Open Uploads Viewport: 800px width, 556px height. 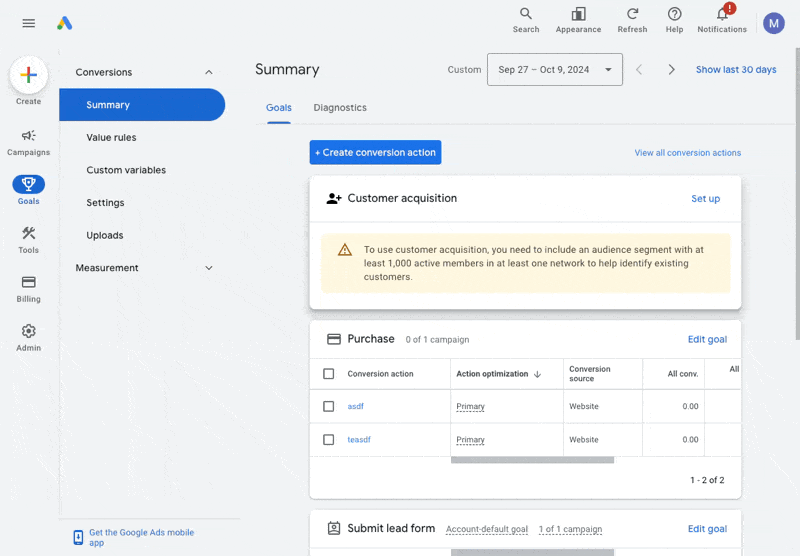pos(105,235)
